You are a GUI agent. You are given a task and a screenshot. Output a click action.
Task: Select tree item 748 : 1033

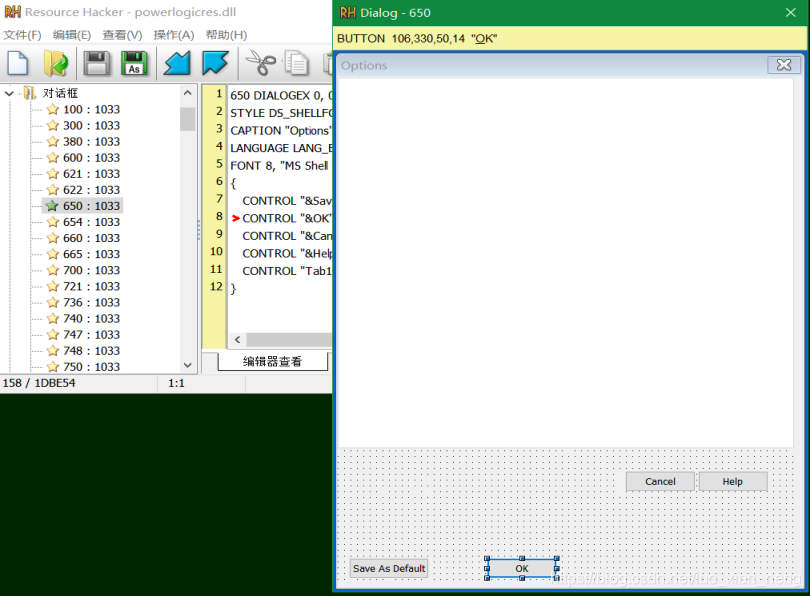click(91, 351)
